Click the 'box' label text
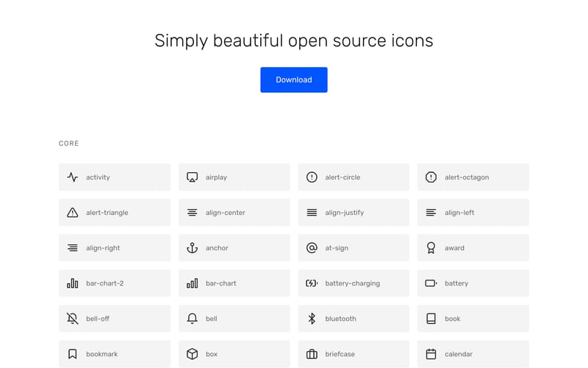 coord(211,354)
